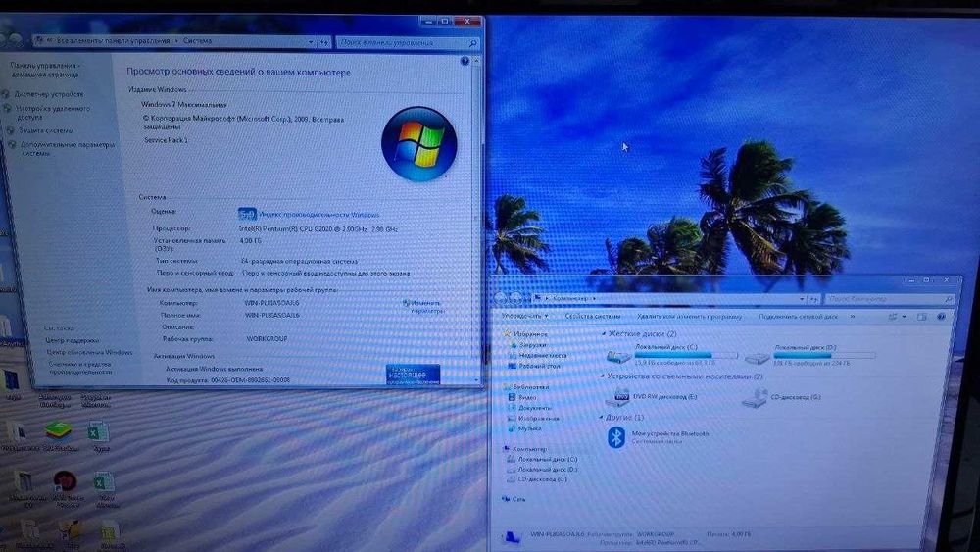Select Рабочий стол in navigation pane
The height and width of the screenshot is (552, 980).
539,367
